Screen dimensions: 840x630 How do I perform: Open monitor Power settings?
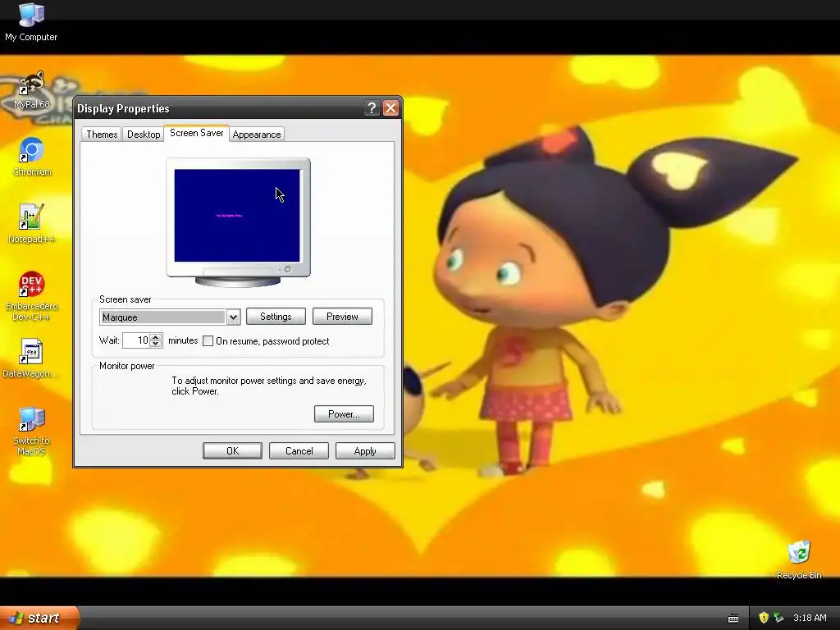[344, 414]
